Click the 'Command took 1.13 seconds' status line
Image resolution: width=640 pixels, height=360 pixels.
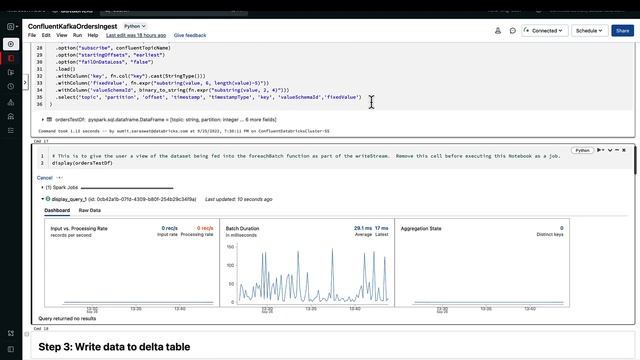tap(184, 131)
